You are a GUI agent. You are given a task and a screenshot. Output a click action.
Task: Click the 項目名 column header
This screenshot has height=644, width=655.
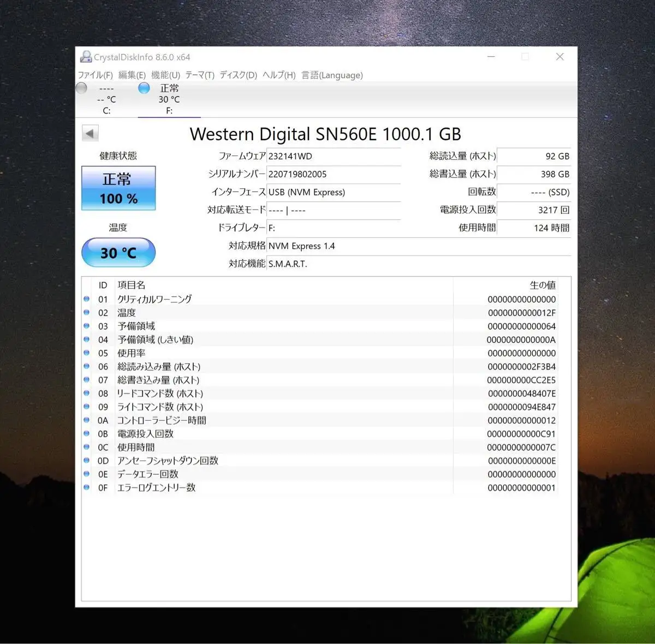(x=132, y=285)
